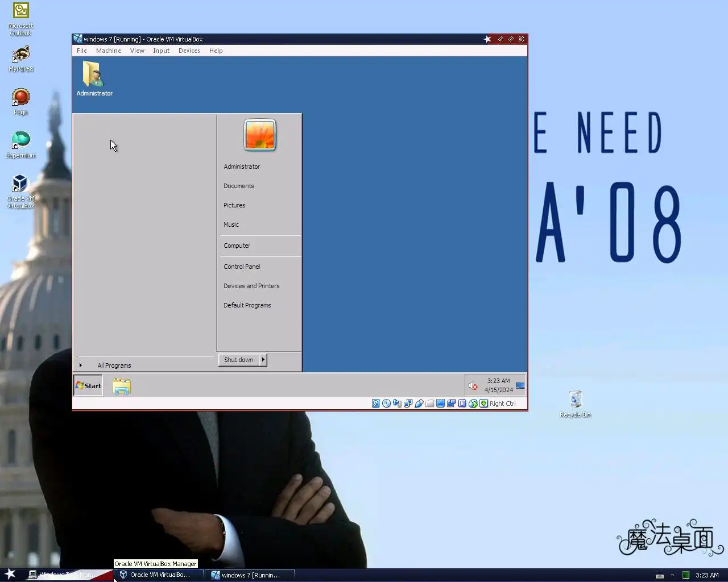The image size is (728, 582).
Task: Click the guest Show desktop tray icon
Action: pyautogui.click(x=520, y=385)
